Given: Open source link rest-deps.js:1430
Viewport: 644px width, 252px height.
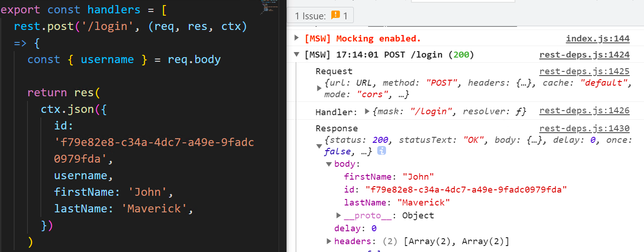Looking at the screenshot, I should click(x=584, y=129).
